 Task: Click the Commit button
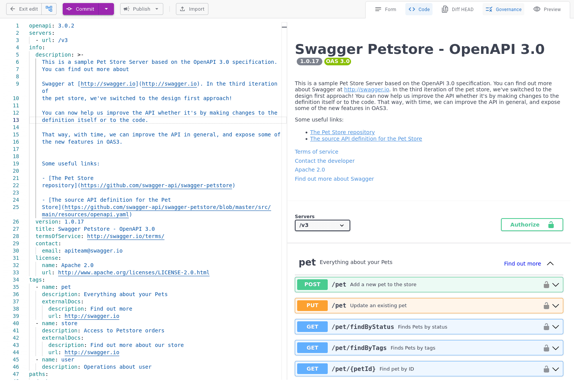coord(81,9)
